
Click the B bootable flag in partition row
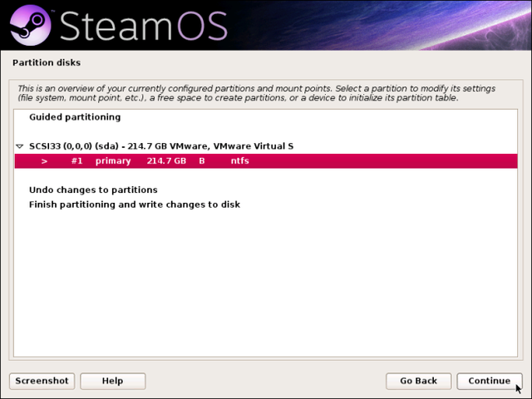click(202, 160)
